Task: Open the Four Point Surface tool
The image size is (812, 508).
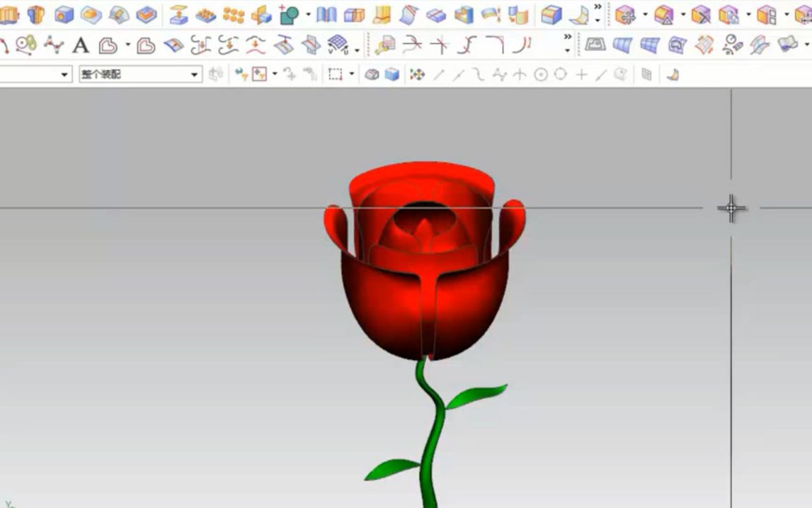Action: point(595,45)
